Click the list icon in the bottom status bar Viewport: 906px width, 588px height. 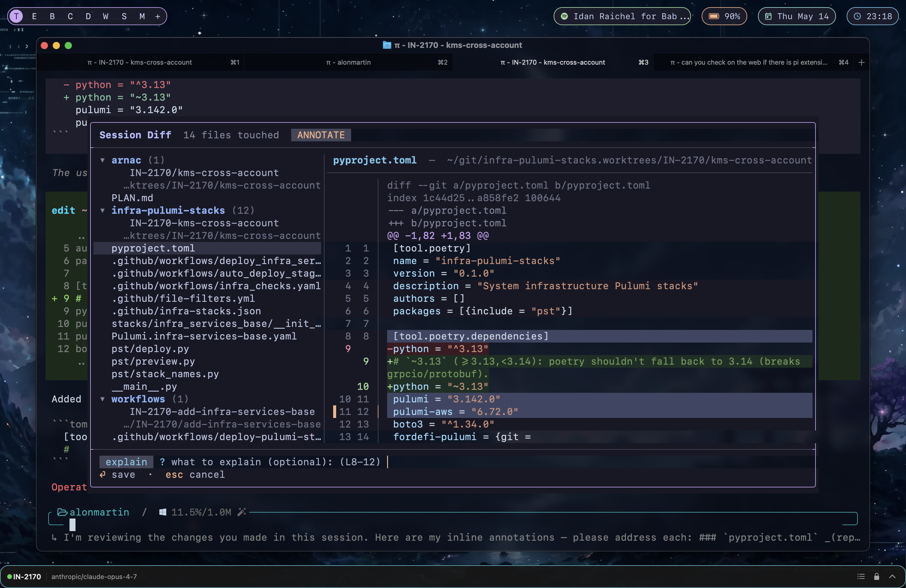pos(861,577)
